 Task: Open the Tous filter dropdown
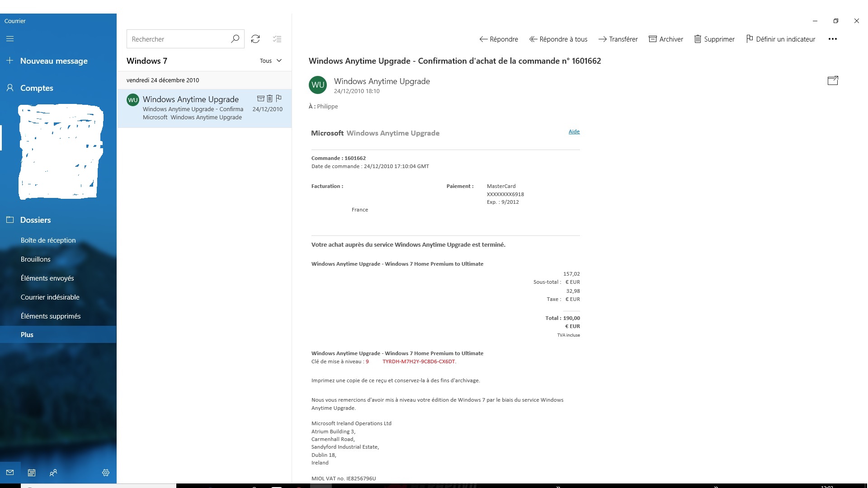point(271,61)
